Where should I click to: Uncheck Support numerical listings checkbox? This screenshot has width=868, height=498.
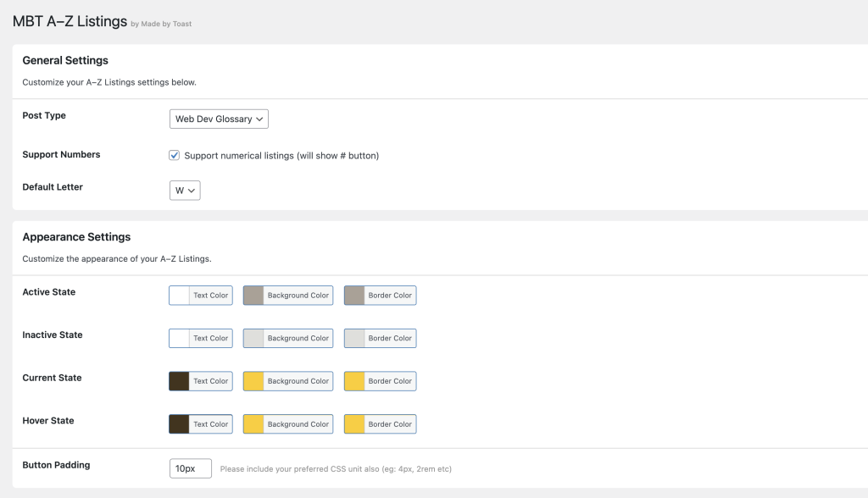(x=175, y=156)
